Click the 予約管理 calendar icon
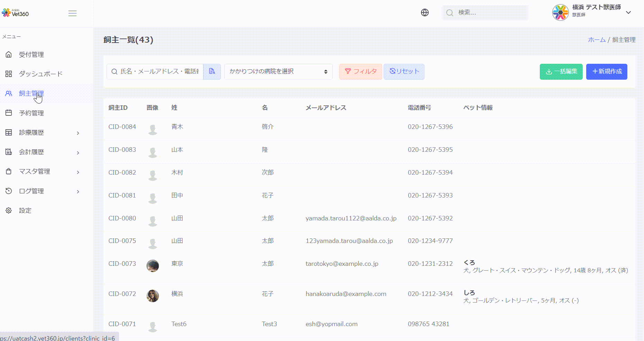Screen dimensions: 644x341 pos(9,113)
